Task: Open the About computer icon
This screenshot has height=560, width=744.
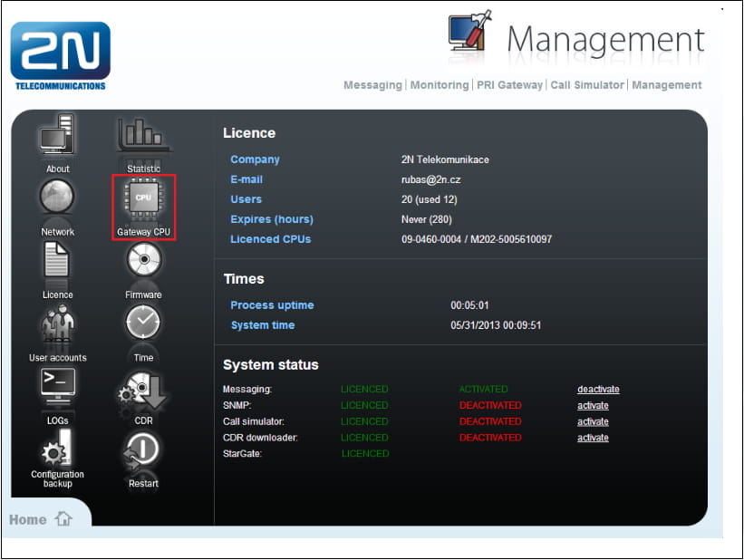Action: [x=57, y=135]
